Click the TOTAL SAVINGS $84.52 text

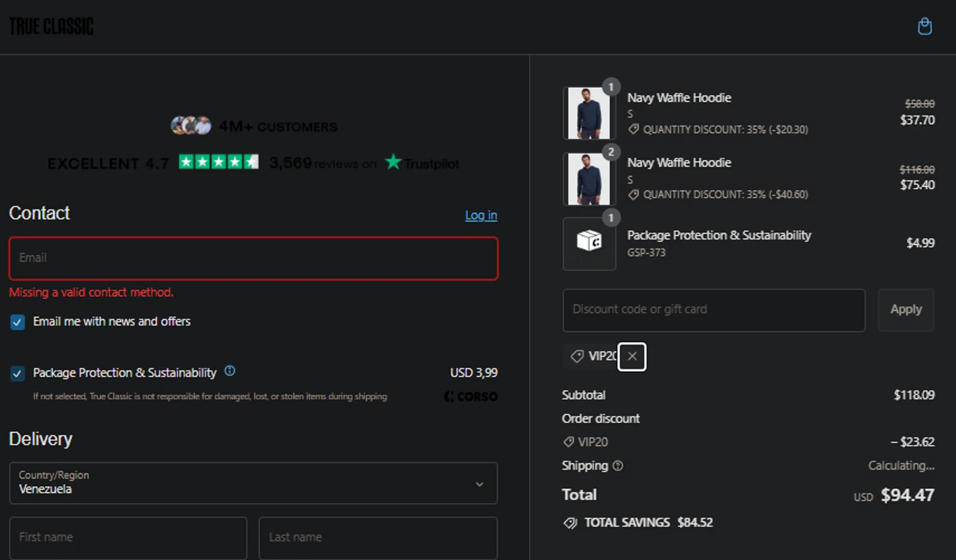click(648, 523)
